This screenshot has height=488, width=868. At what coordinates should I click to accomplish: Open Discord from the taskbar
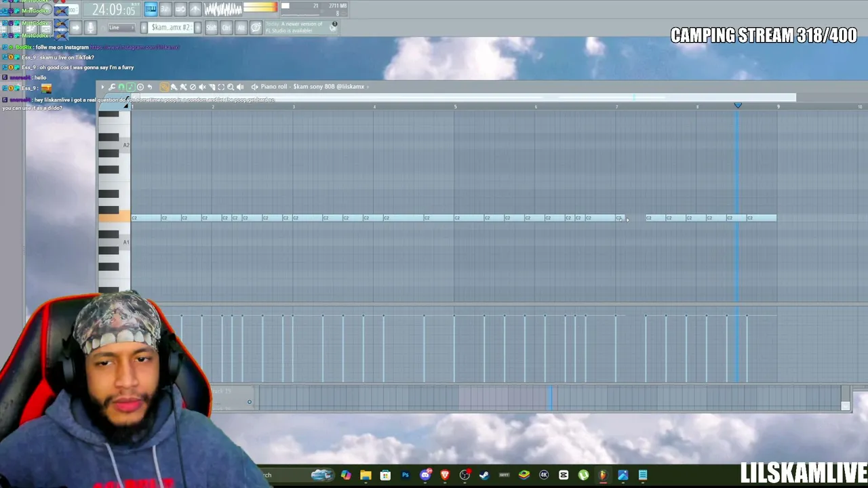tap(425, 475)
